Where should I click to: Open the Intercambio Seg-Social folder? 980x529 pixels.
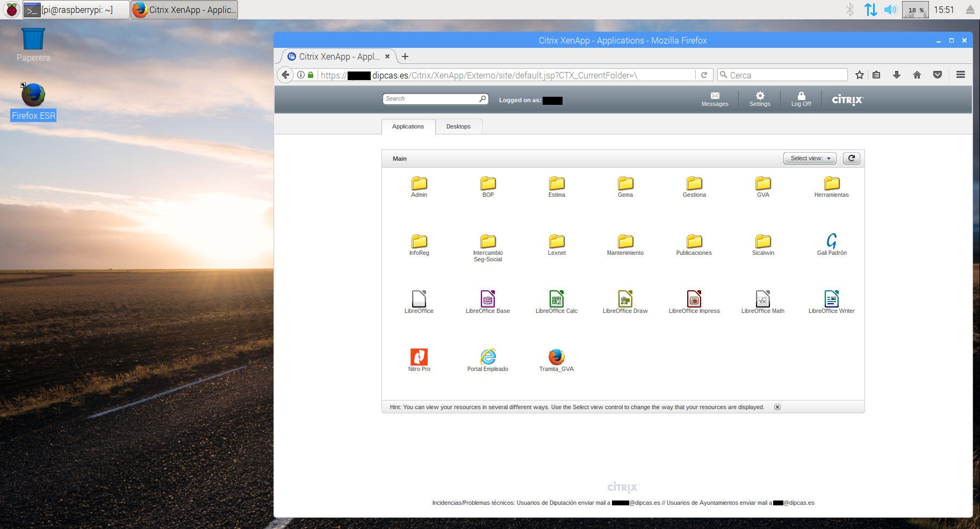click(488, 248)
